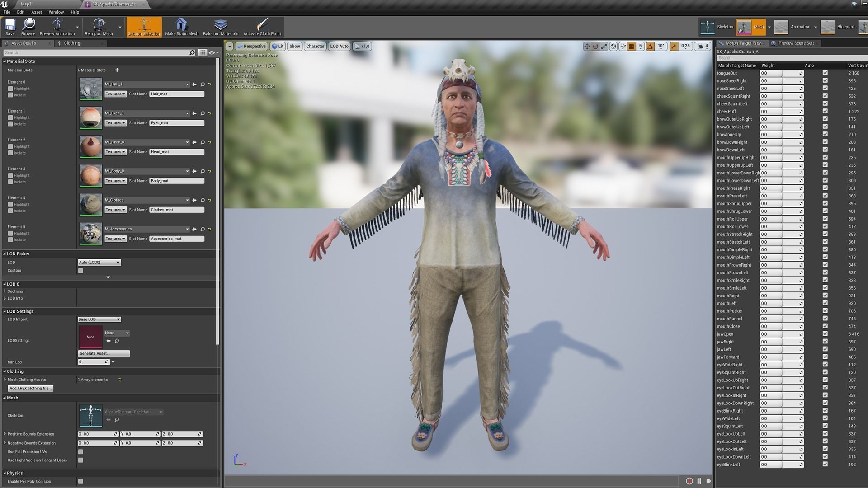Click the Save toolbar icon
This screenshot has width=868, height=488.
point(10,27)
